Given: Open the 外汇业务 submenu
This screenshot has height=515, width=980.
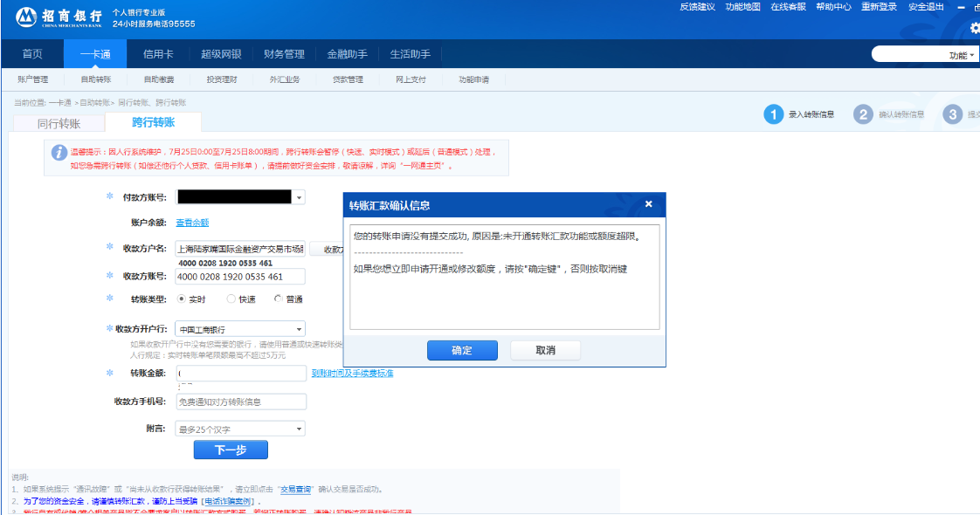Looking at the screenshot, I should 285,79.
